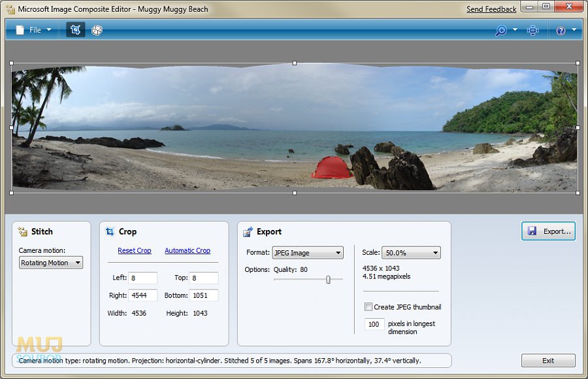Click the bottom-left crop handle

coord(11,193)
